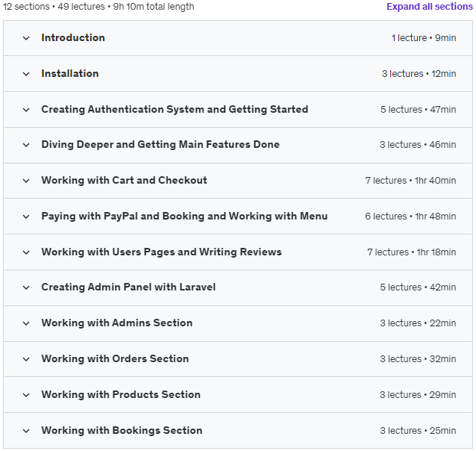Click chevron beside Working with Orders Section
476x451 pixels.
[x=26, y=359]
